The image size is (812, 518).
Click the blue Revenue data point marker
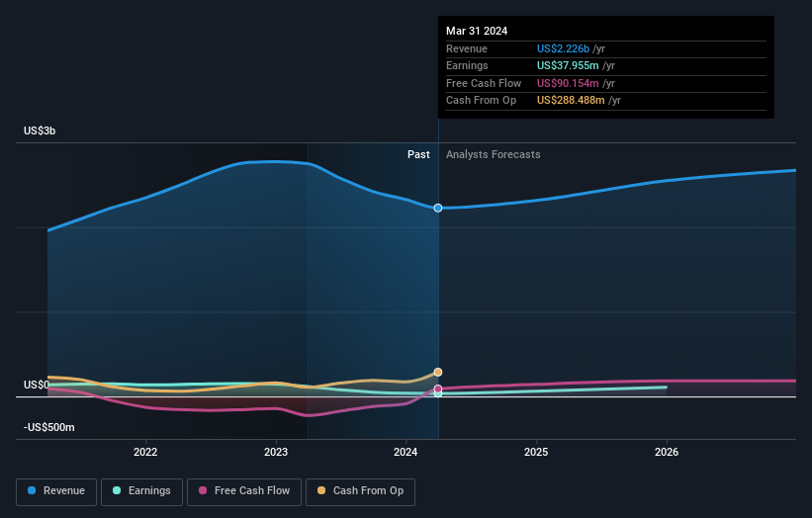click(438, 208)
